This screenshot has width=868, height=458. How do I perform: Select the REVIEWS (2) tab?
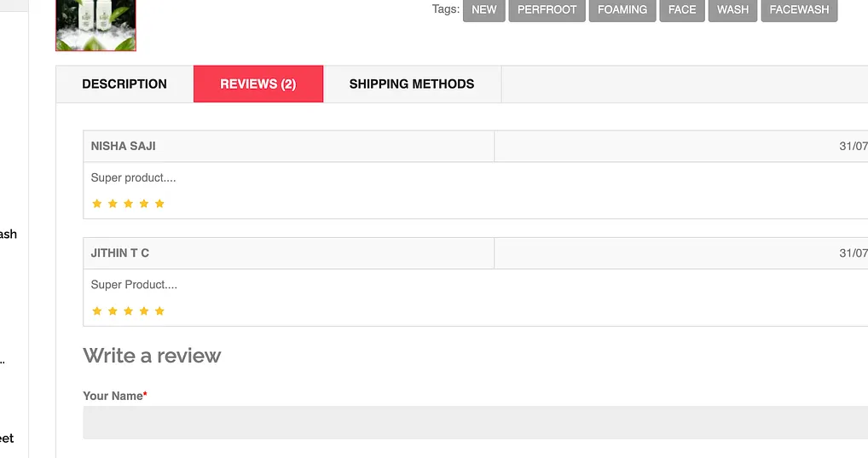pyautogui.click(x=258, y=84)
